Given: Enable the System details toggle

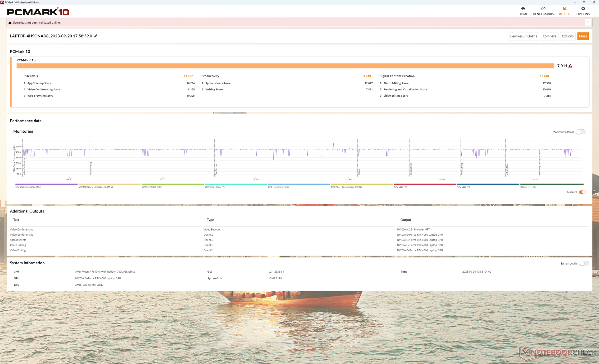Looking at the screenshot, I should click(583, 263).
